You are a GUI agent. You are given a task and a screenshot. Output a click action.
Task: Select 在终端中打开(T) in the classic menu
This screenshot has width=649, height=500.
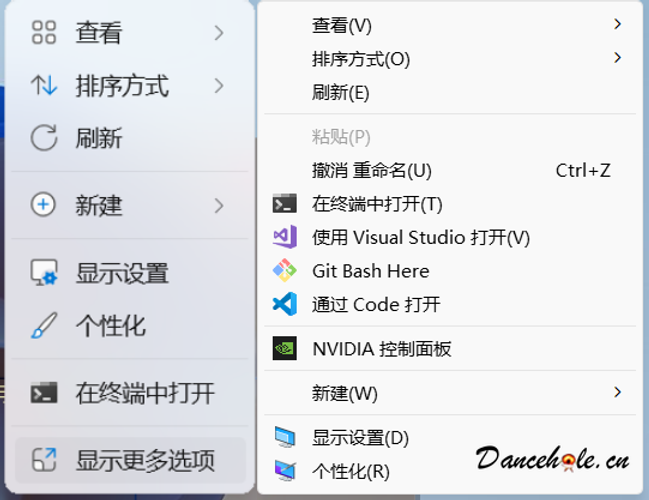450,204
